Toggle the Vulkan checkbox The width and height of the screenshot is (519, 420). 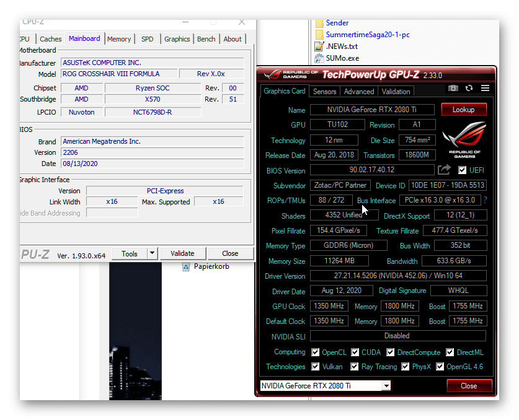point(315,367)
